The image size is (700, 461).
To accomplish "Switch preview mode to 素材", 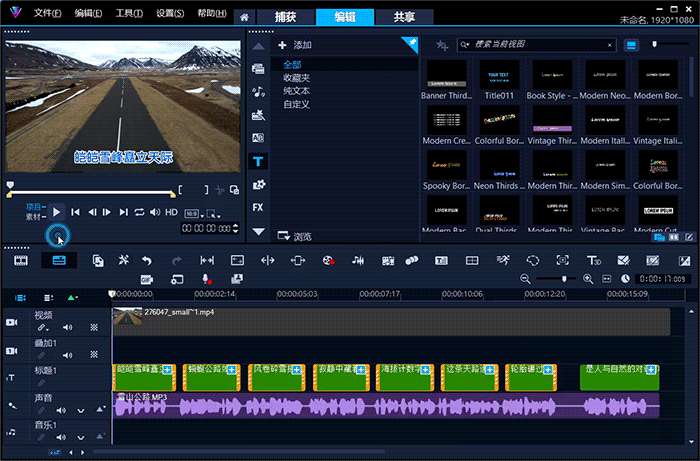I will point(35,217).
